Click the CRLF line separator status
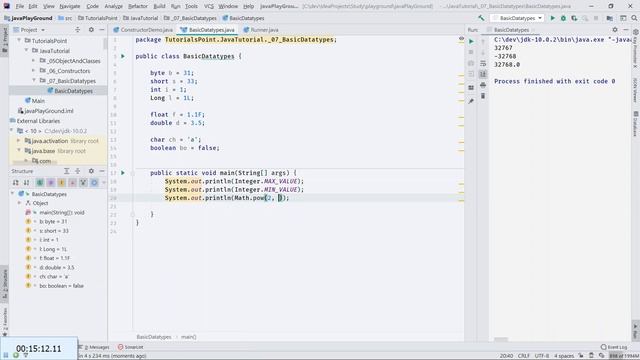Viewport: 640px width, 360px height. (x=524, y=356)
